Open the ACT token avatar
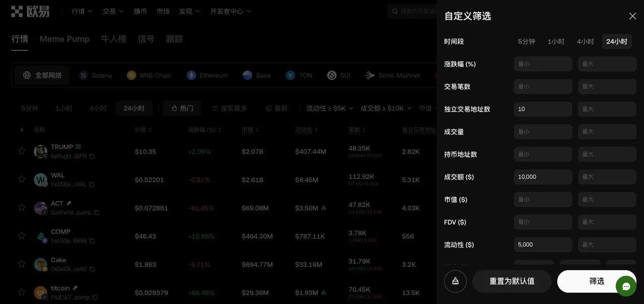This screenshot has height=304, width=644. click(x=41, y=208)
